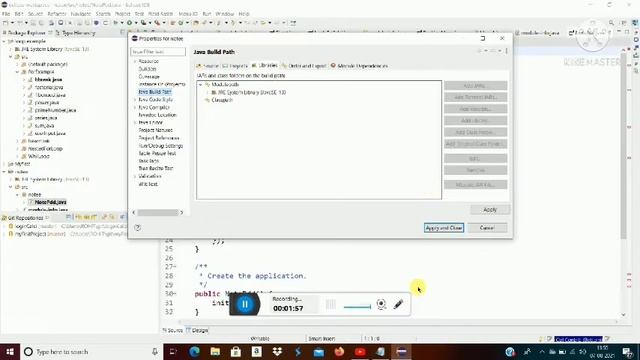Click the Apply and Close button
Viewport: 640px width, 360px height.
(444, 228)
